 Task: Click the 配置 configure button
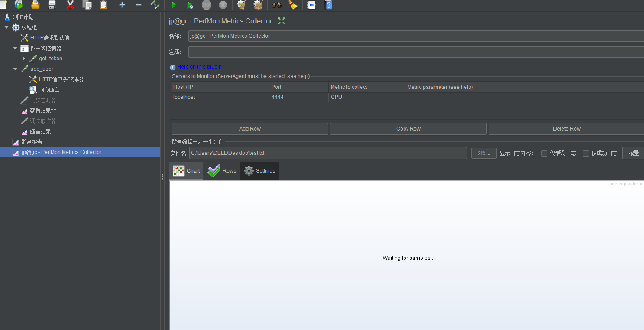pyautogui.click(x=633, y=153)
